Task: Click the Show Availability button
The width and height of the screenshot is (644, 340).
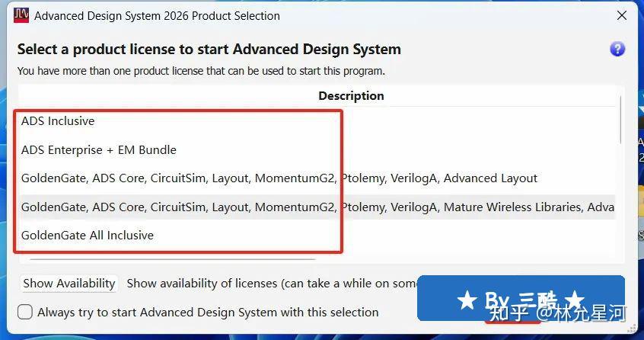Action: [x=69, y=283]
